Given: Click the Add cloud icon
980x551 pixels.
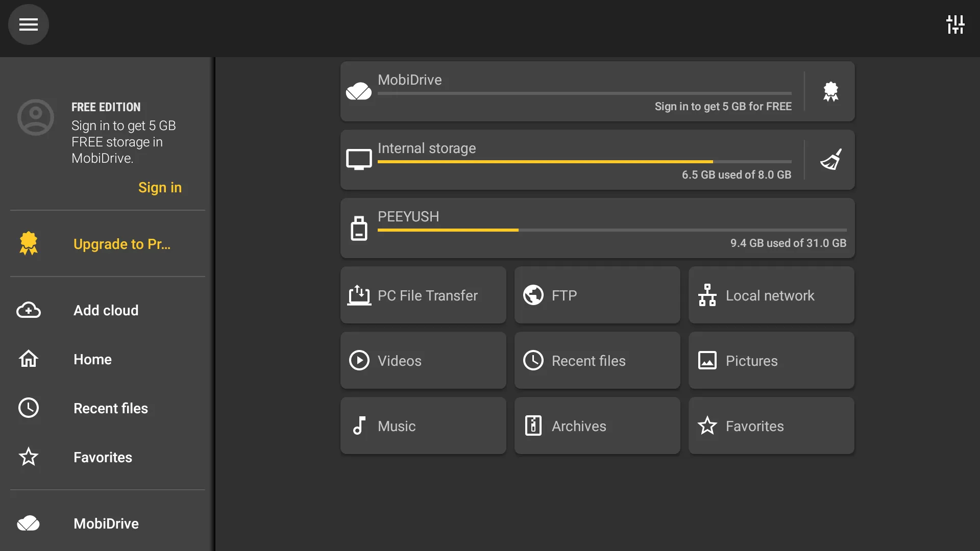Looking at the screenshot, I should pos(29,310).
